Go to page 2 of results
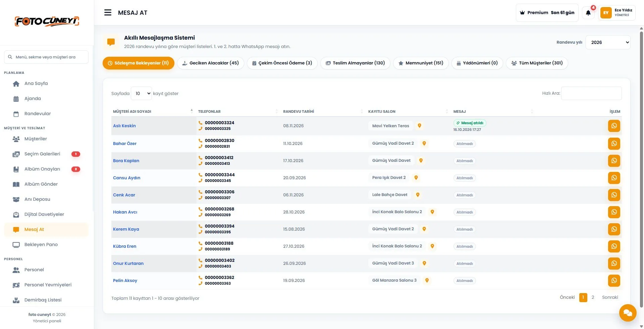 pos(593,297)
